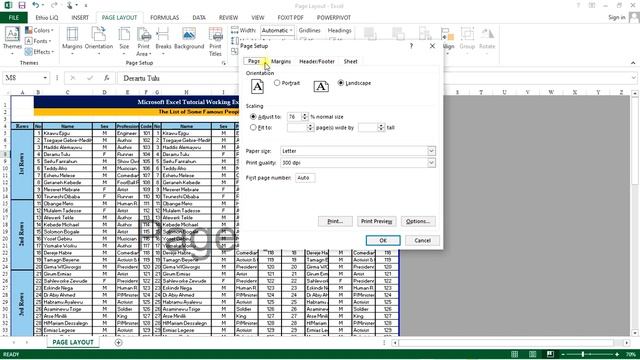640x360 pixels.
Task: Open the theme Fonts dropdown
Action: pyautogui.click(x=38, y=41)
